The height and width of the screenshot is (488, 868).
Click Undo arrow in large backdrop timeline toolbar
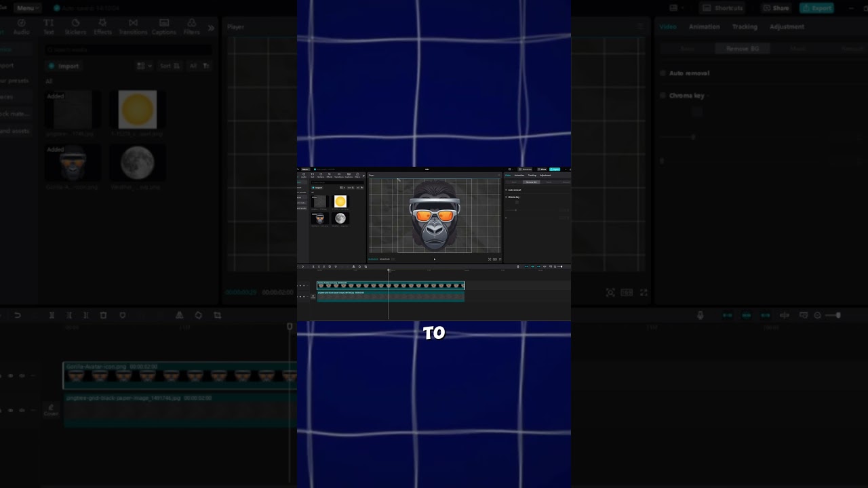pyautogui.click(x=17, y=315)
